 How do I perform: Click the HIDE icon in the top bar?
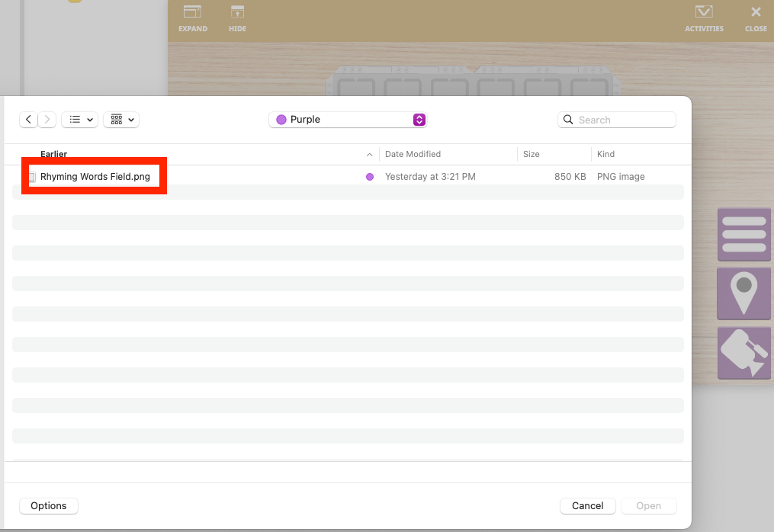(237, 14)
